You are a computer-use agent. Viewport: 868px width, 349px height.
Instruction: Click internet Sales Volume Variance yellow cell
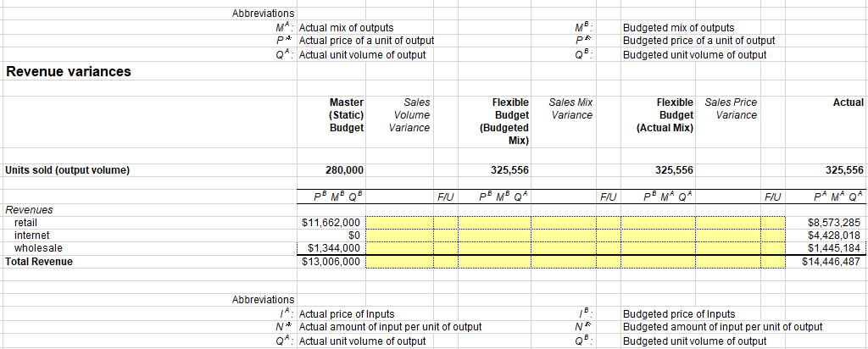[399, 235]
